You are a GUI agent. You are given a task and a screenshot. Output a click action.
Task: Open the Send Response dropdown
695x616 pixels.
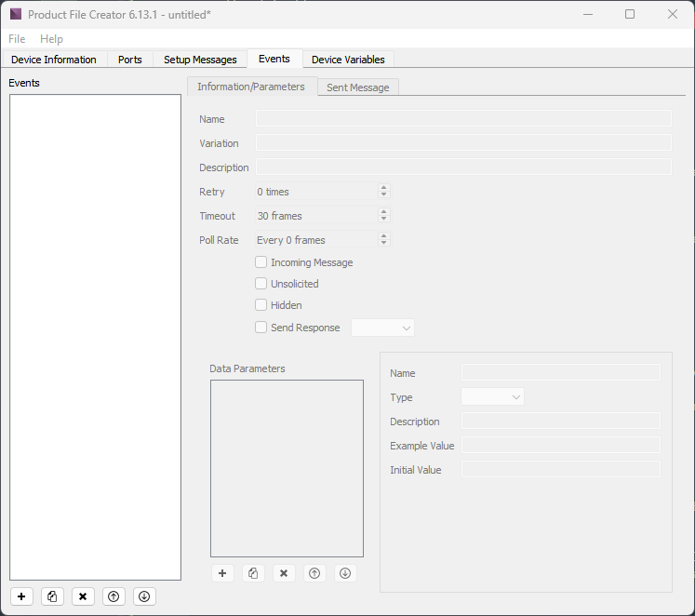(382, 328)
